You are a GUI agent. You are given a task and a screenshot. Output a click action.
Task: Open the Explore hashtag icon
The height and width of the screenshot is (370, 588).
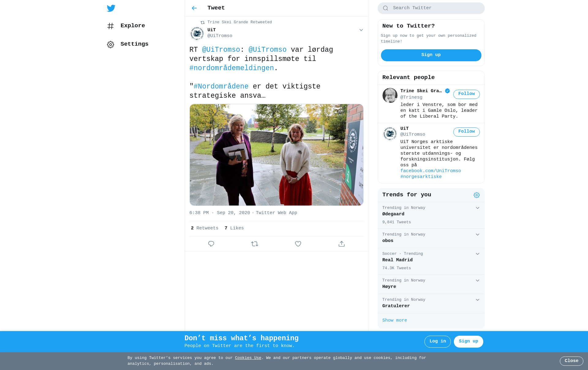pos(111,26)
